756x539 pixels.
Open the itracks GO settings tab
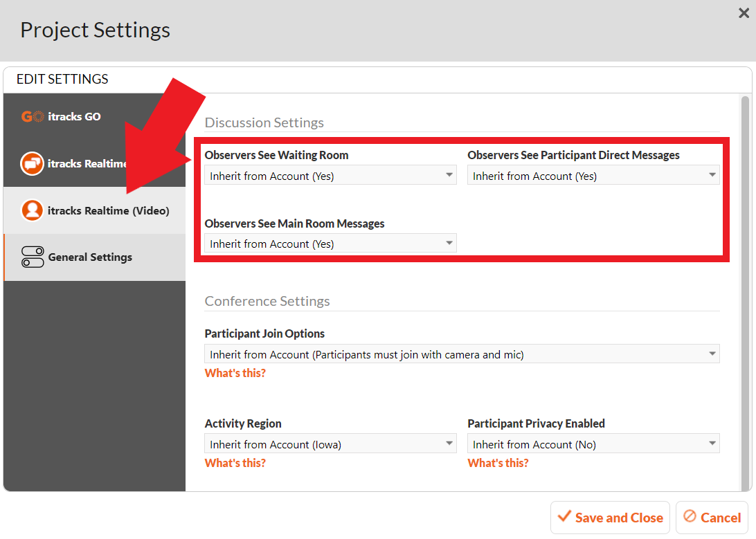94,116
